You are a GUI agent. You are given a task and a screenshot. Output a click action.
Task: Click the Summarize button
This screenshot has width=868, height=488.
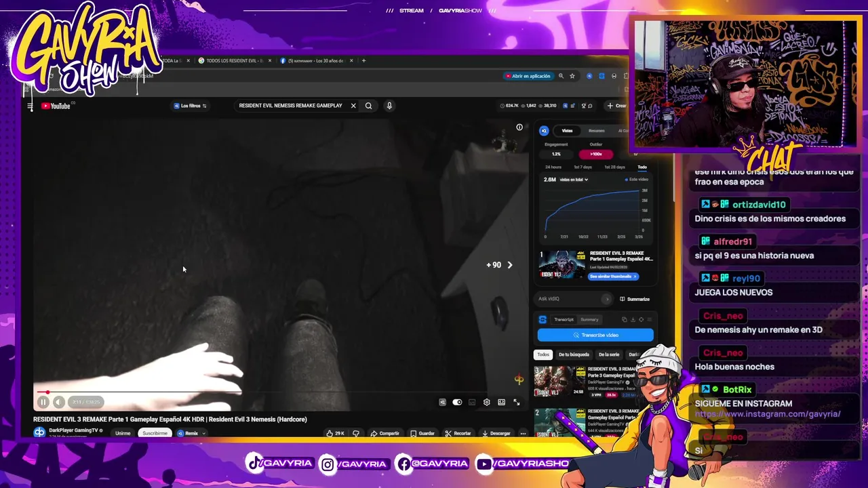click(635, 299)
